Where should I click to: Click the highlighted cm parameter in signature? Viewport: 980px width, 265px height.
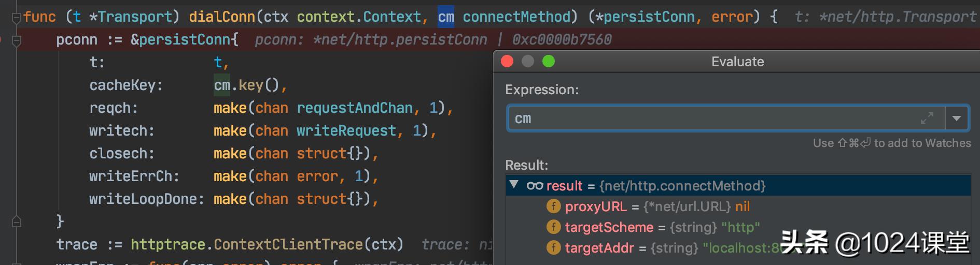click(x=446, y=17)
